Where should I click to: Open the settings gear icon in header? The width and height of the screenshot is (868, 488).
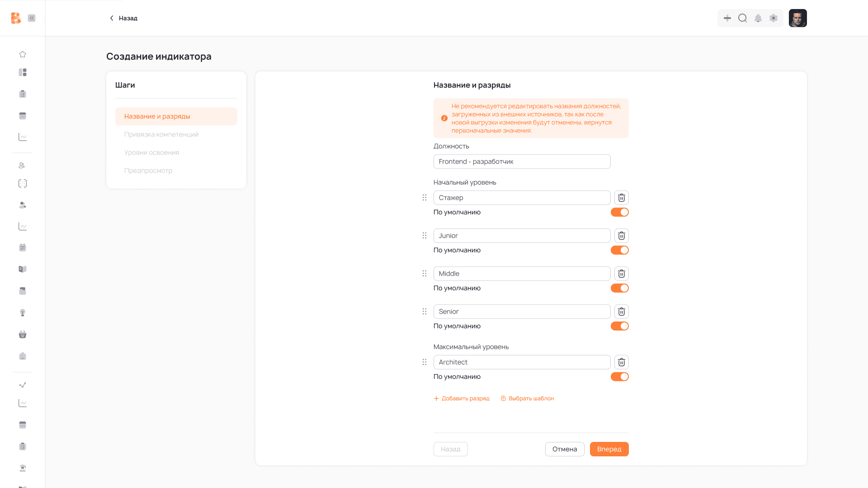tap(774, 18)
